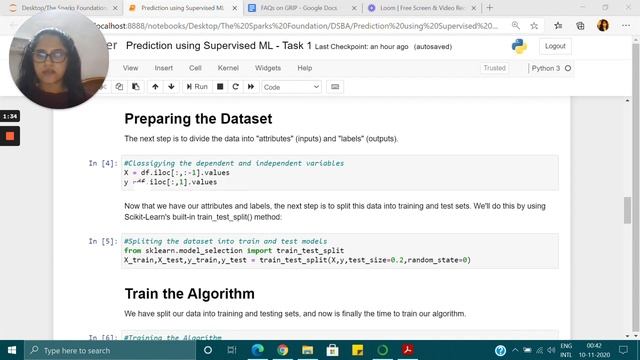
Task: Click the Get Help question mark tray icon
Action: pos(500,350)
